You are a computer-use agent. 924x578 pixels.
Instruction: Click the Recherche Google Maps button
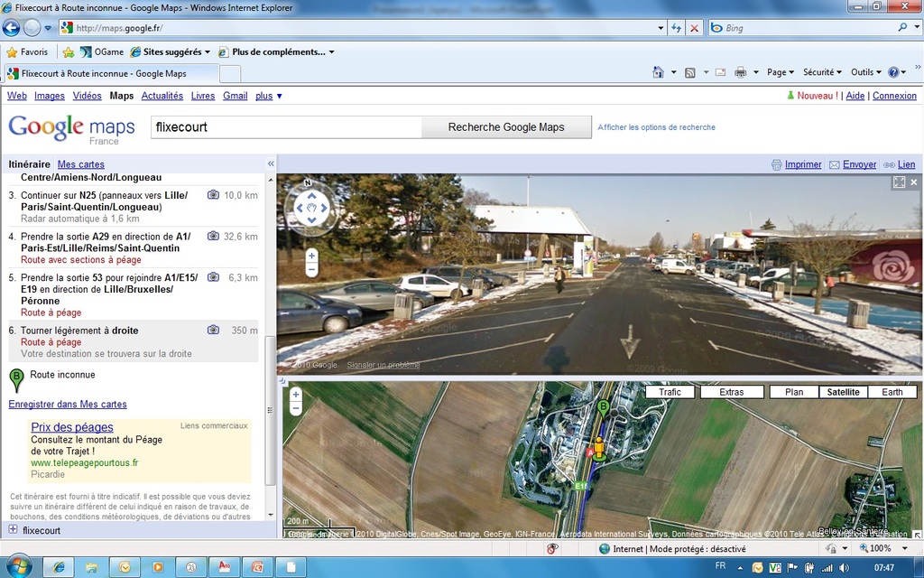tap(506, 127)
